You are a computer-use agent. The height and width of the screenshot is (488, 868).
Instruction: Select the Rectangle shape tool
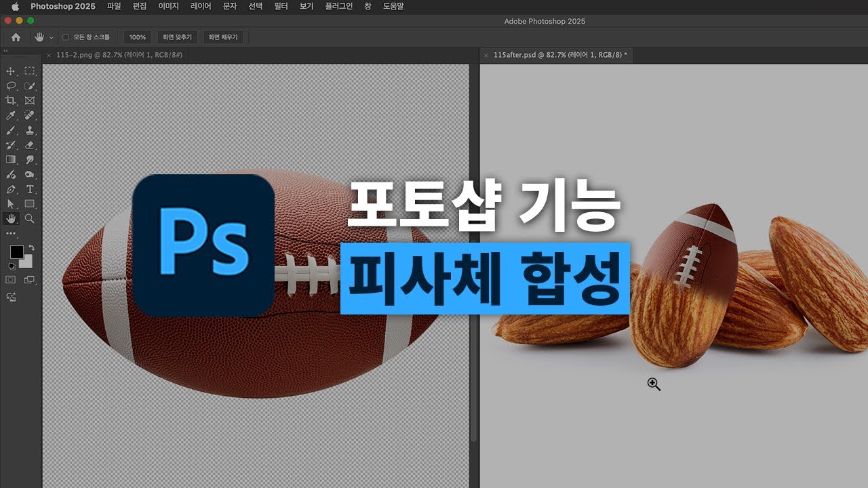(x=30, y=203)
